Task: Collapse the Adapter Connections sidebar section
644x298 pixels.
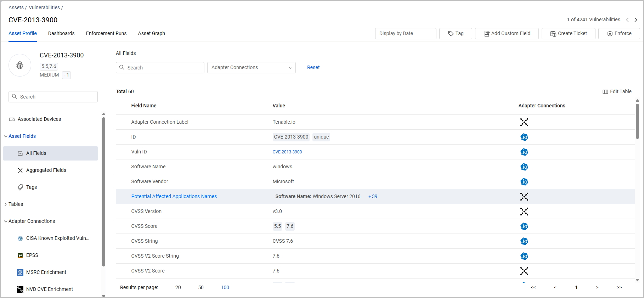Action: pos(6,221)
